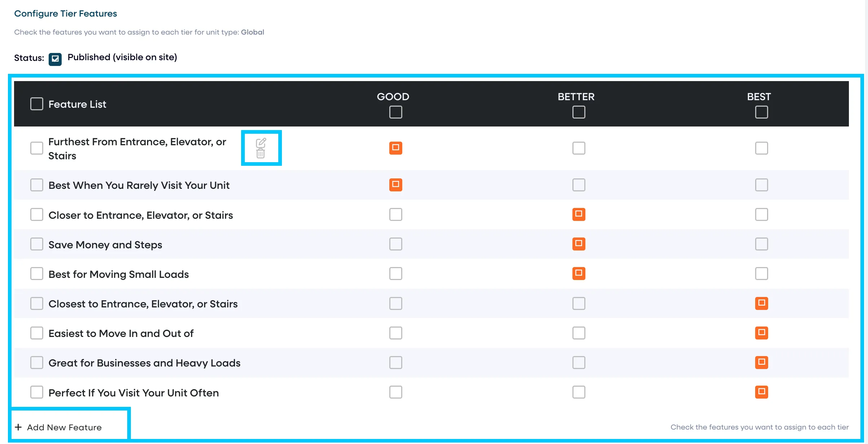Check GOOD for Closest to Entrance row
Screen dimensions: 868x444
[x=396, y=303]
